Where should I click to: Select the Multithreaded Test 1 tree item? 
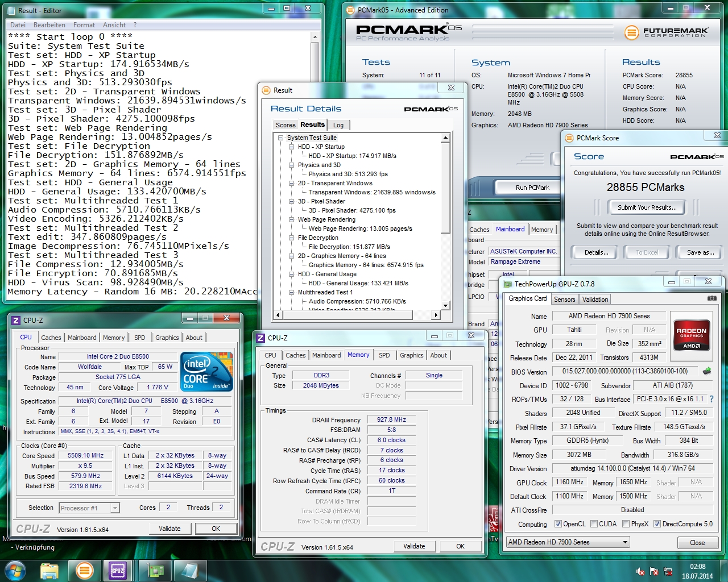[325, 292]
